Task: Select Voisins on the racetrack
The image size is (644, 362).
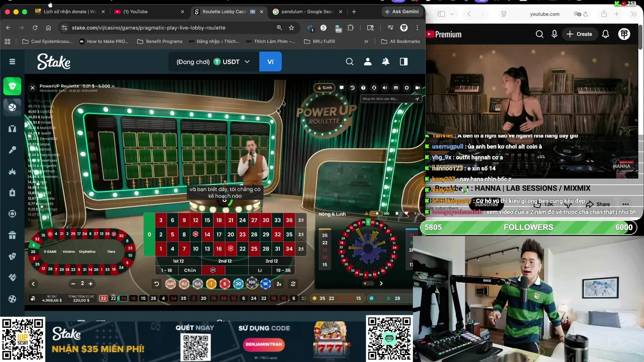Action: tap(68, 251)
